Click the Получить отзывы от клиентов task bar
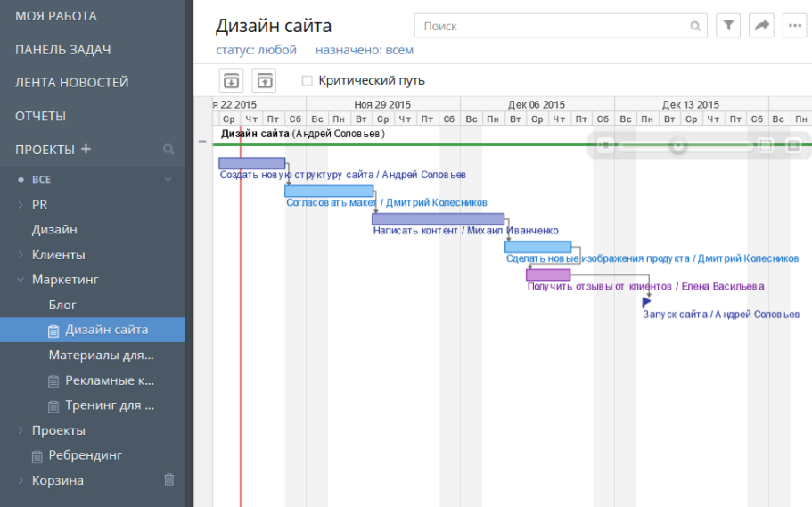 point(548,274)
